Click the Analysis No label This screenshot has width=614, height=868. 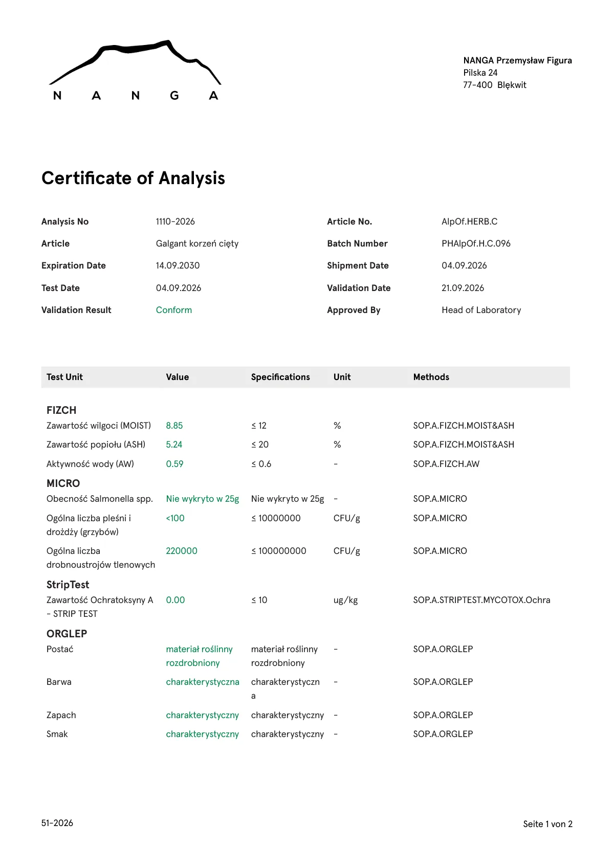tap(65, 221)
